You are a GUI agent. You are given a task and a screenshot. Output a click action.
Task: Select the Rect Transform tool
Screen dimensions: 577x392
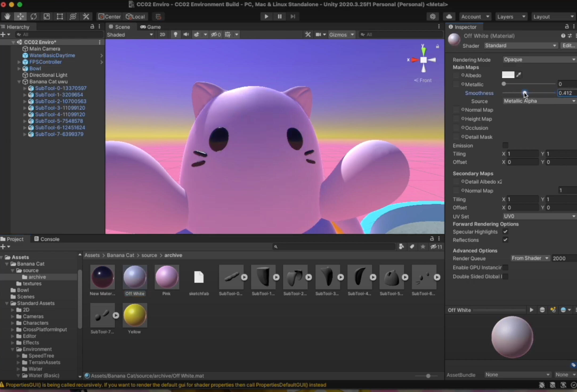click(x=60, y=17)
